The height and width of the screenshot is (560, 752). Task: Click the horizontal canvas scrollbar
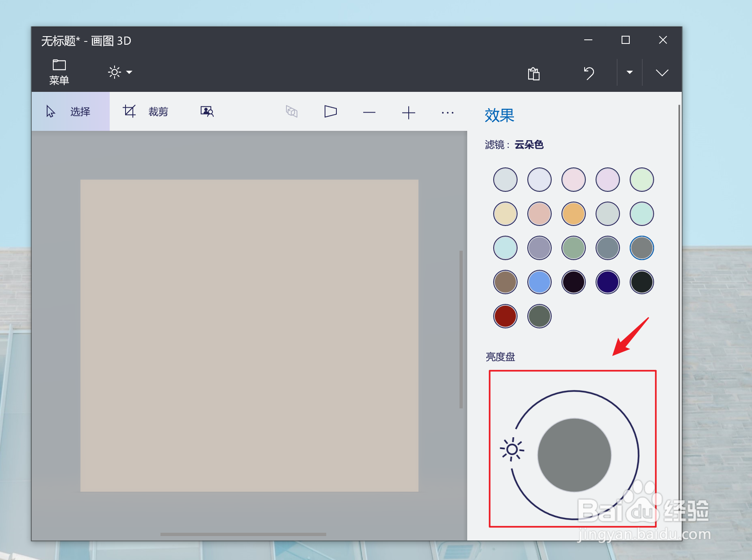243,534
